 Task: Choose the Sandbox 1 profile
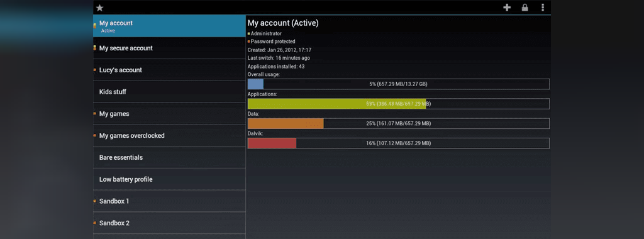pyautogui.click(x=169, y=201)
